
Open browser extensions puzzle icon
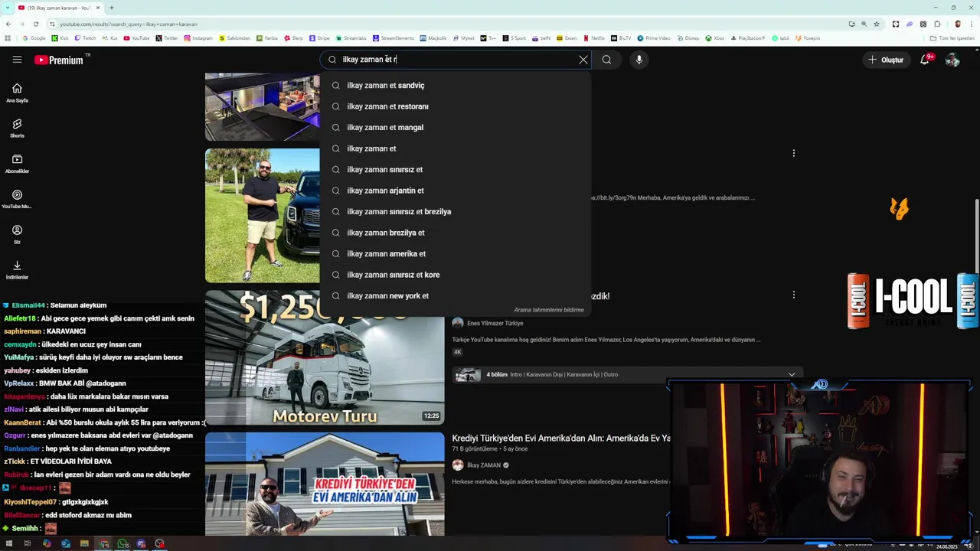[937, 24]
